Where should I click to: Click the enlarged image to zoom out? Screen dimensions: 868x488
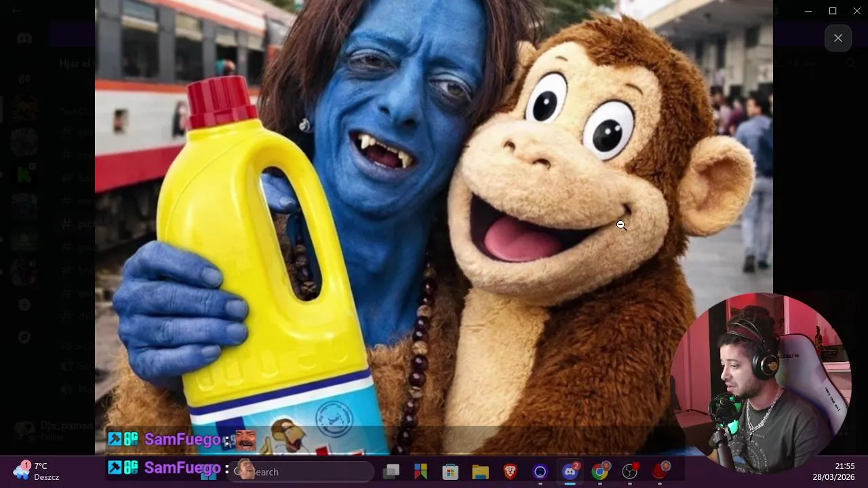pos(434,227)
